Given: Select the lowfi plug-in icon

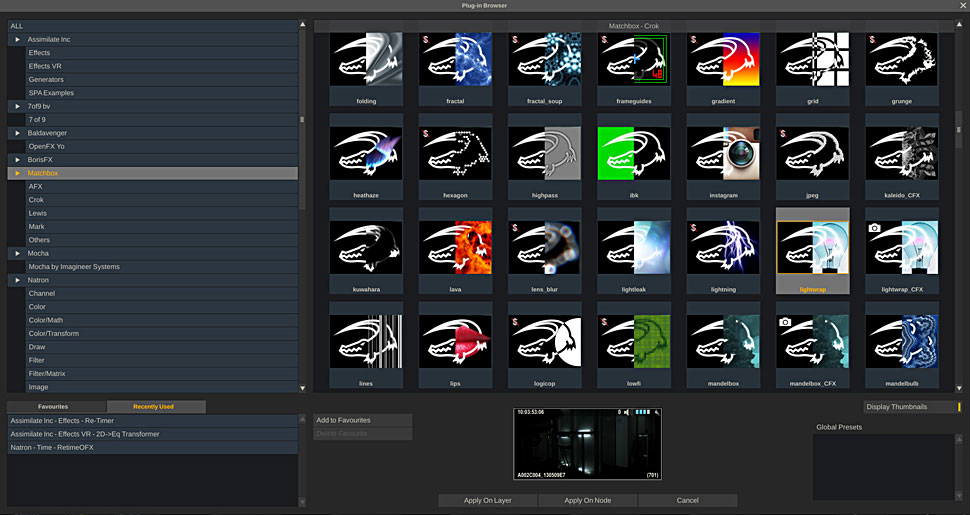Looking at the screenshot, I should click(x=634, y=342).
